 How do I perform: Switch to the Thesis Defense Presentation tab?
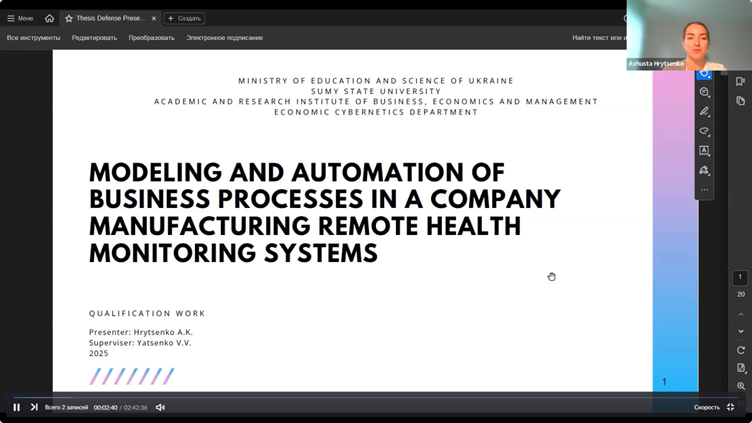(111, 18)
